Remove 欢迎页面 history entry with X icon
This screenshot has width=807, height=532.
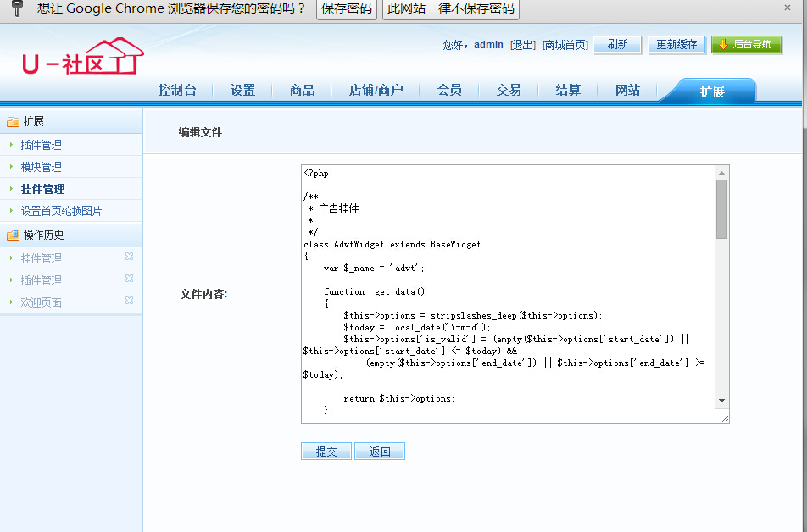(129, 301)
